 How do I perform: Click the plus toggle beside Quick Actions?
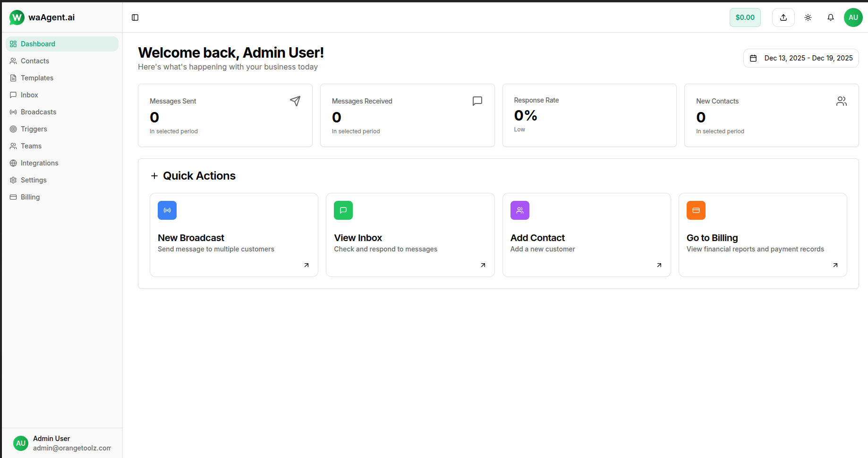tap(154, 175)
